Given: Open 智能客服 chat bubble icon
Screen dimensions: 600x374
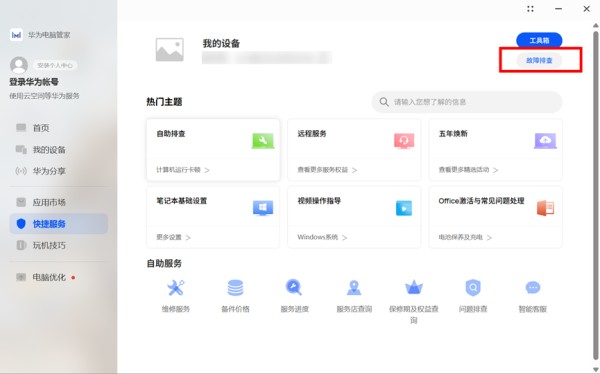Looking at the screenshot, I should coord(533,287).
